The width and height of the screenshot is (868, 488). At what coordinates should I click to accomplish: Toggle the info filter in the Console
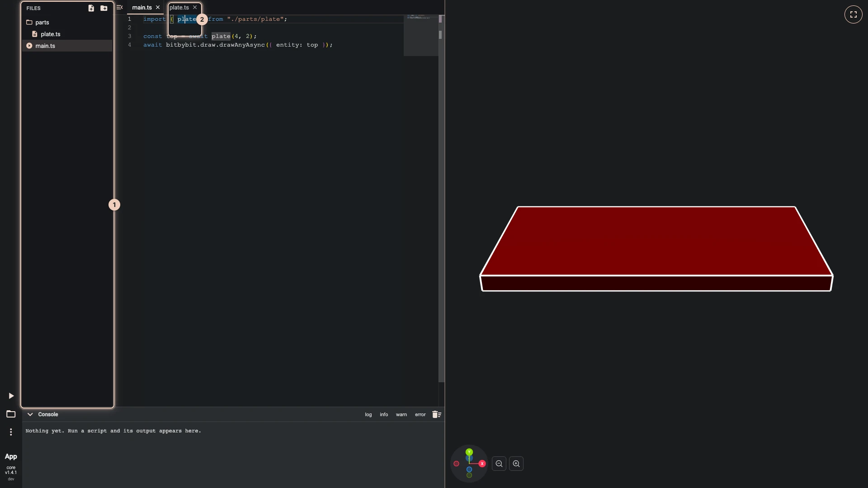click(x=384, y=414)
